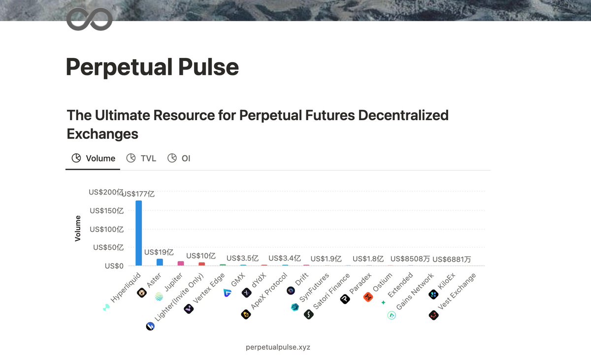
Task: Click the tall blue Hyperliquid volume bar
Action: 138,233
